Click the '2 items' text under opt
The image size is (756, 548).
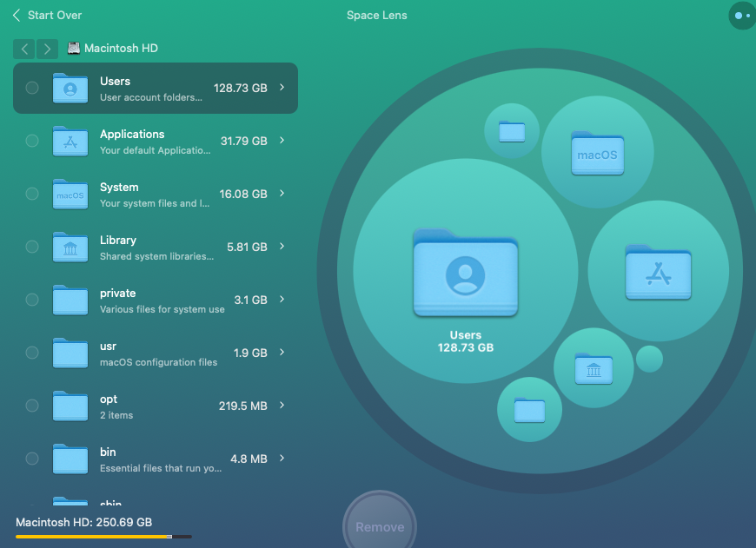coord(116,415)
